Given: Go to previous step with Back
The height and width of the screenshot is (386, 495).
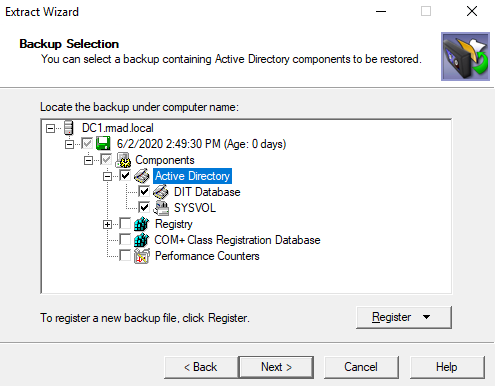Looking at the screenshot, I should click(201, 367).
